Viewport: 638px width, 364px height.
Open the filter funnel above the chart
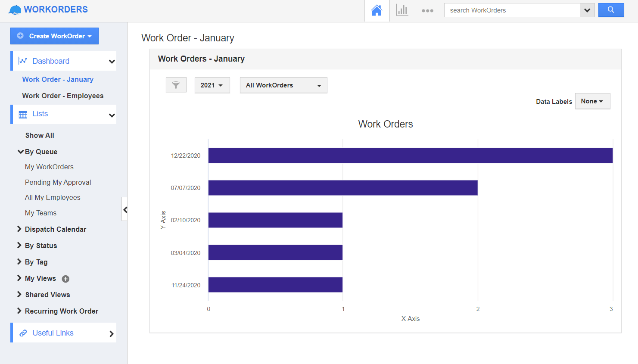176,85
